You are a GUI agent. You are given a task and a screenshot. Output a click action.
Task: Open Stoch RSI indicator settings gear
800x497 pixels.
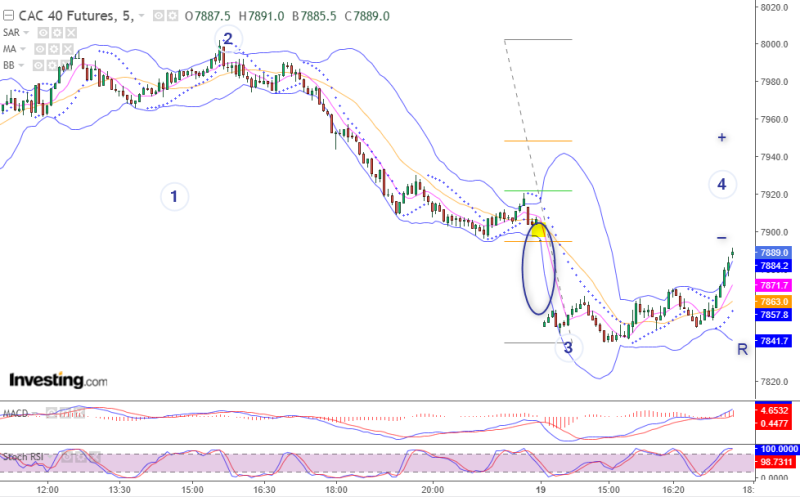tap(81, 457)
